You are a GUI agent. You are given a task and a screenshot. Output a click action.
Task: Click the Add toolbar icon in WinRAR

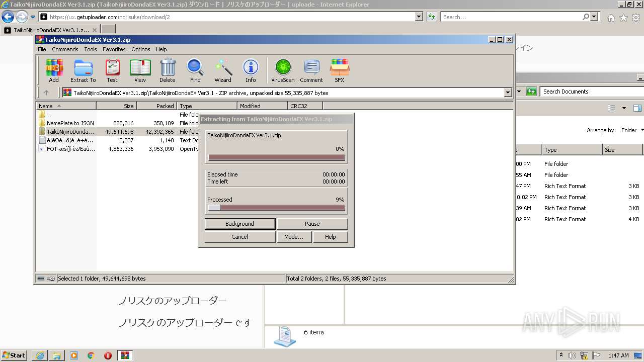click(x=54, y=71)
